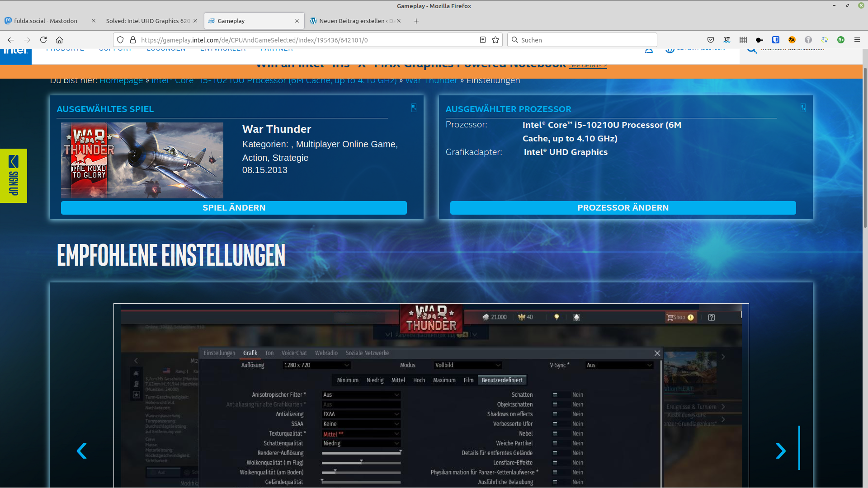Click the question mark help icon in game
Screen dimensions: 868x488
(x=712, y=317)
